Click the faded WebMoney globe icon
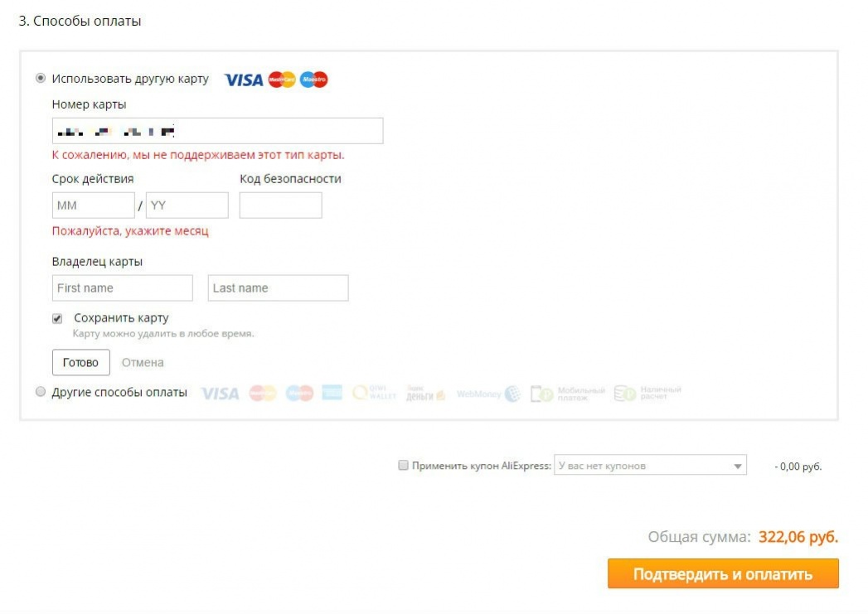 [513, 394]
